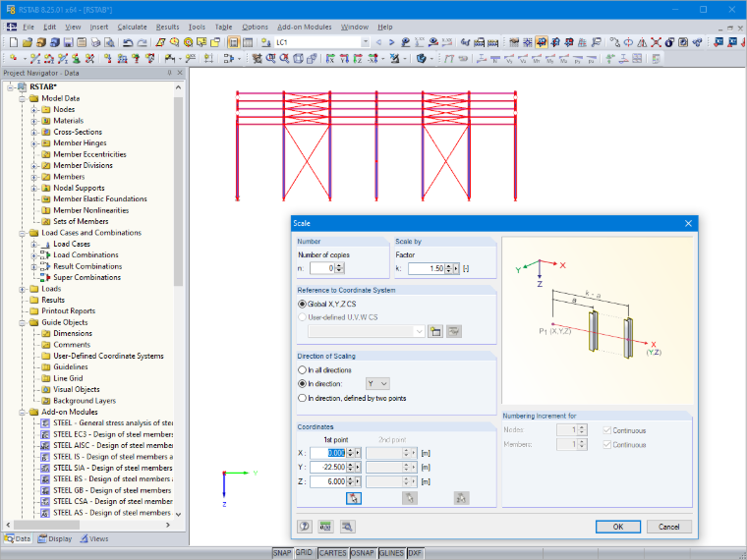
Task: Select STEEL EC3 module in navigator
Action: (x=113, y=434)
